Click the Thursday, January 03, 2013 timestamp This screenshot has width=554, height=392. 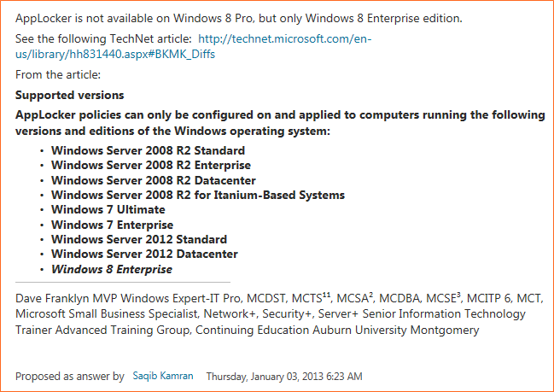coord(284,376)
